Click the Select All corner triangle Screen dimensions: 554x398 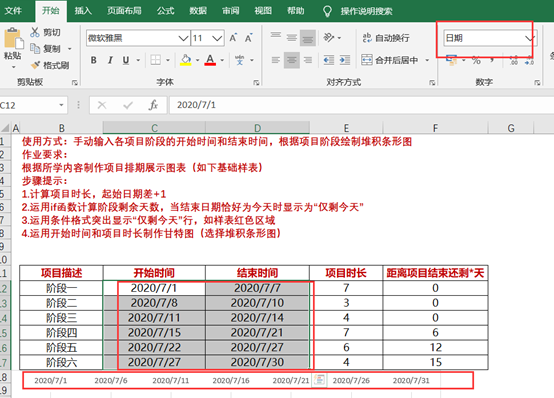tap(5, 128)
